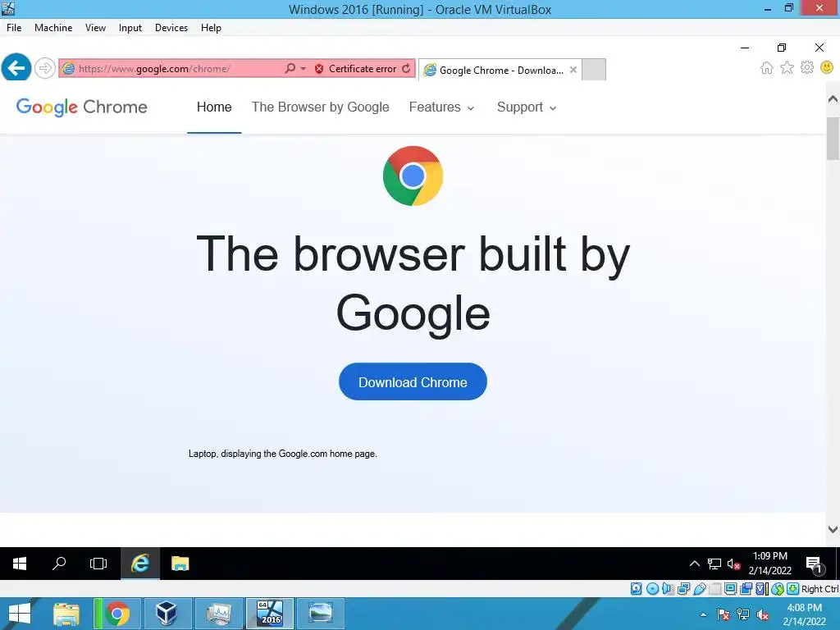
Task: Open VirtualBox Machine menu
Action: point(53,28)
